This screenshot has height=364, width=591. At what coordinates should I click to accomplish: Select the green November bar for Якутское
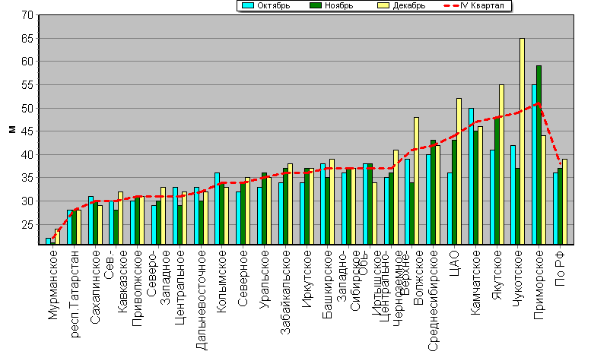[x=497, y=181]
